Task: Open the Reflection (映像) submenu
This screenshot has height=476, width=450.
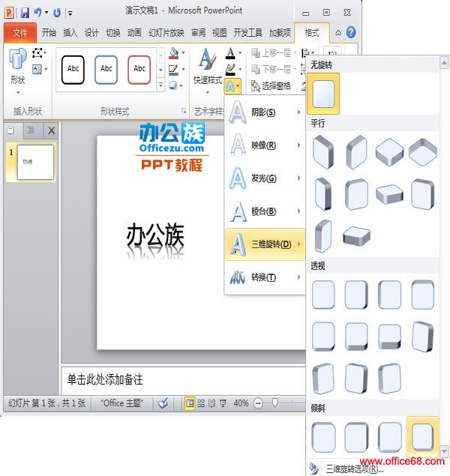Action: pyautogui.click(x=265, y=145)
